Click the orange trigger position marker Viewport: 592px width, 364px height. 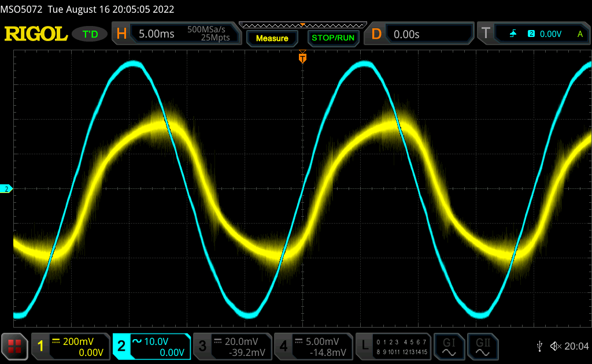pos(302,58)
